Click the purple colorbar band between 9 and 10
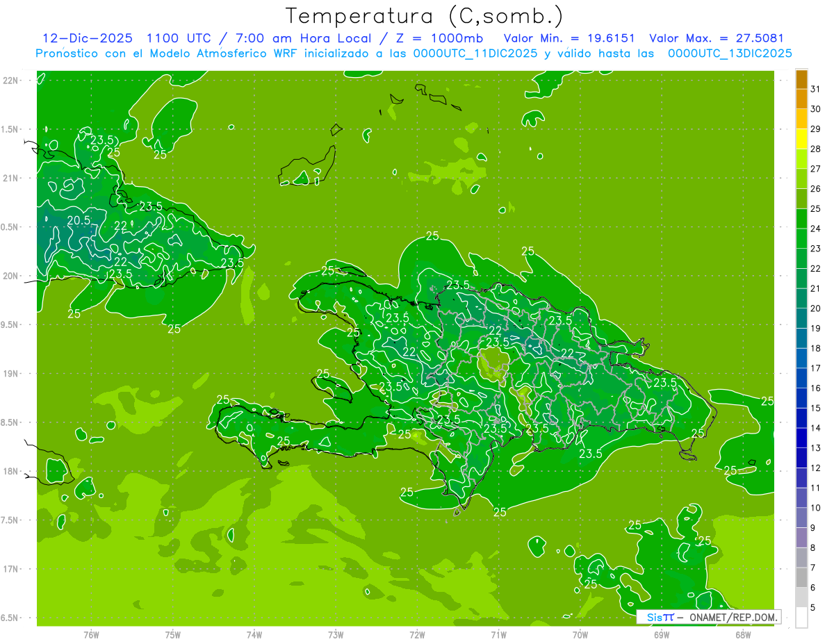Image resolution: width=834 pixels, height=644 pixels. [801, 518]
